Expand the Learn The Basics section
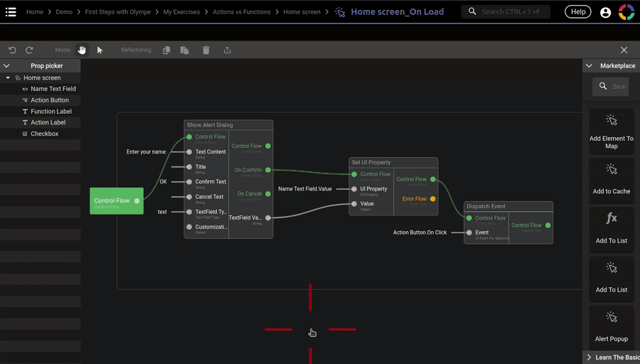Viewport: 640px width, 364px height. (x=589, y=357)
